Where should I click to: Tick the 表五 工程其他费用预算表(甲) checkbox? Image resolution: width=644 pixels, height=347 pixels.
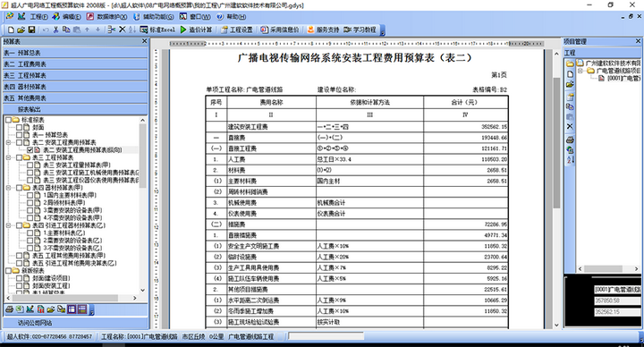point(19,256)
